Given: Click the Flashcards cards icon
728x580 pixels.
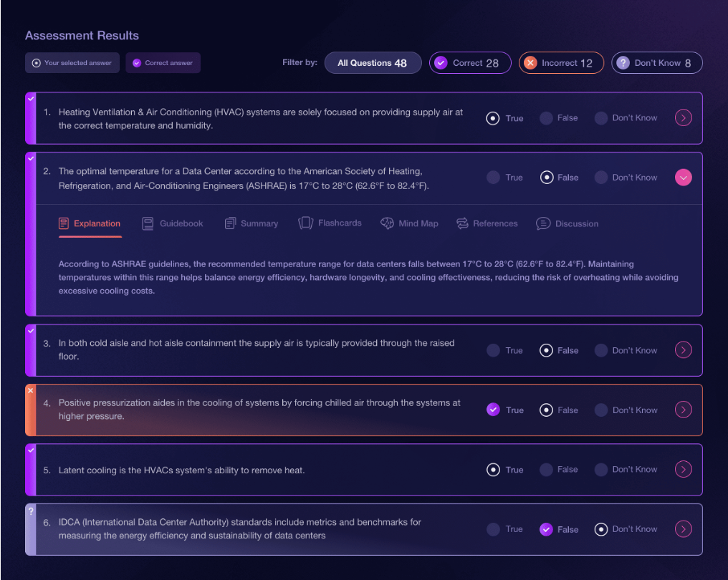Looking at the screenshot, I should coord(305,223).
